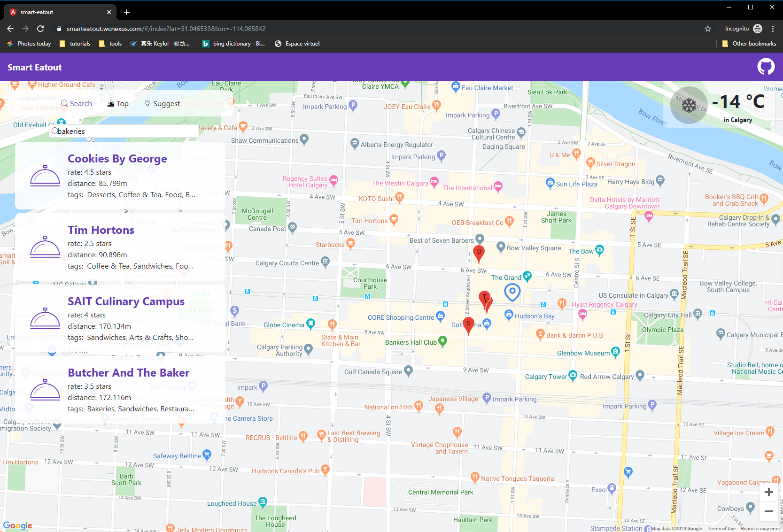Focus the bakeries search input field
The image size is (783, 532).
[x=124, y=131]
